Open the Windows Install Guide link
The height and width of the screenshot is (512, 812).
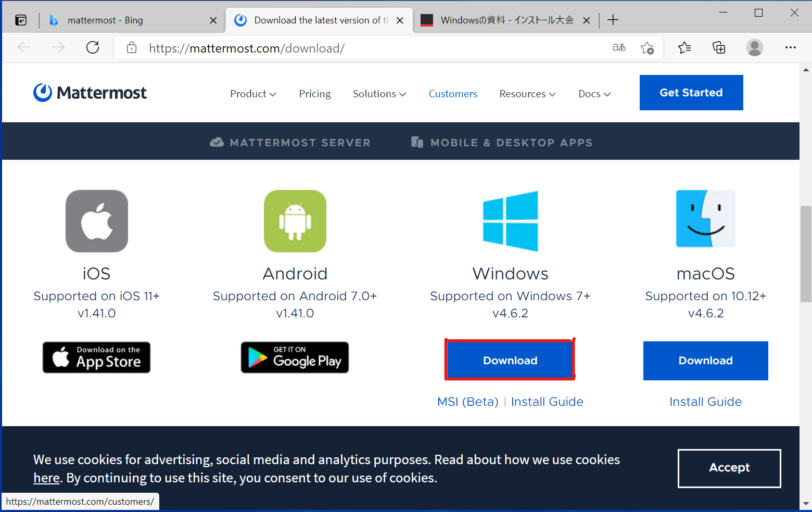pyautogui.click(x=547, y=402)
